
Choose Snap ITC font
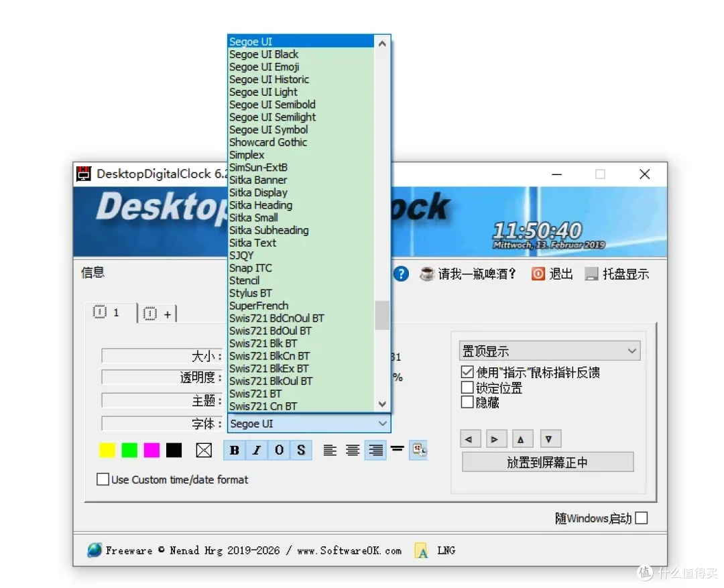coord(301,268)
